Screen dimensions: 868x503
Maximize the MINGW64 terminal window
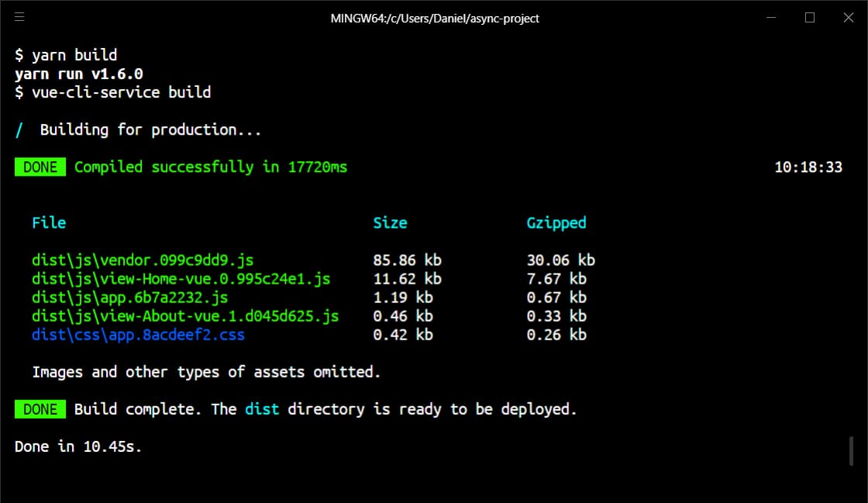pyautogui.click(x=809, y=18)
